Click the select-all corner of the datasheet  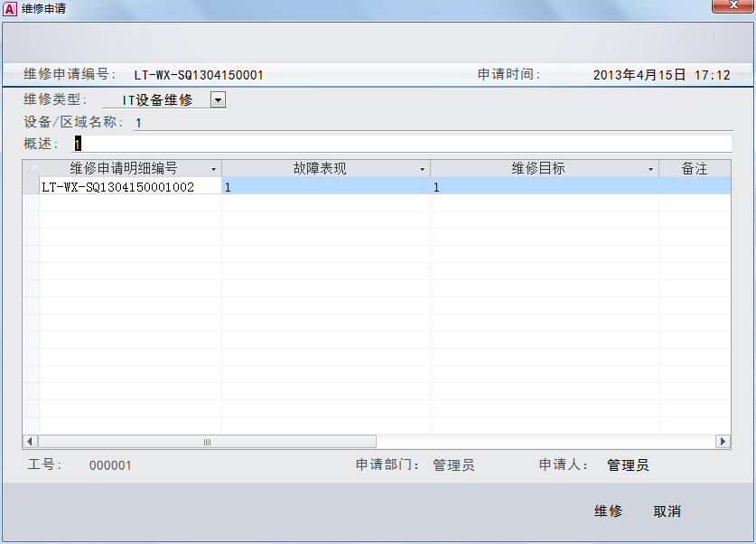(x=31, y=168)
